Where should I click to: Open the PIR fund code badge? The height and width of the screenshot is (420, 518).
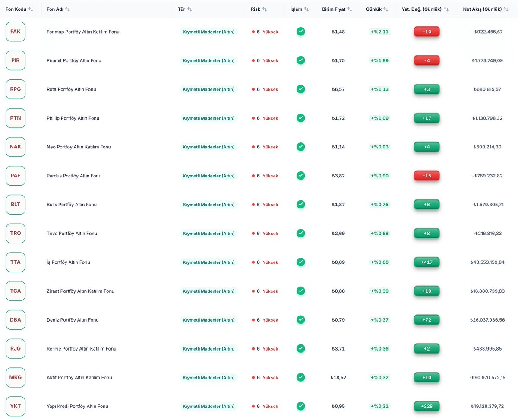[16, 60]
